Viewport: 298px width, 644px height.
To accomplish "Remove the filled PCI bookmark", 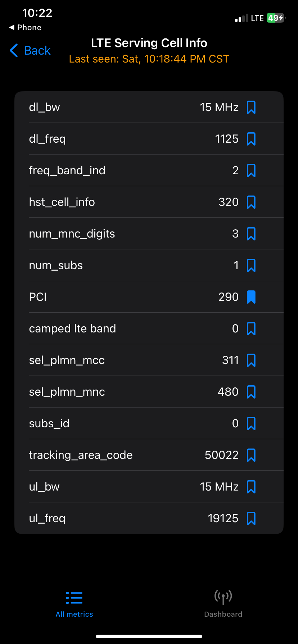I will (x=251, y=297).
